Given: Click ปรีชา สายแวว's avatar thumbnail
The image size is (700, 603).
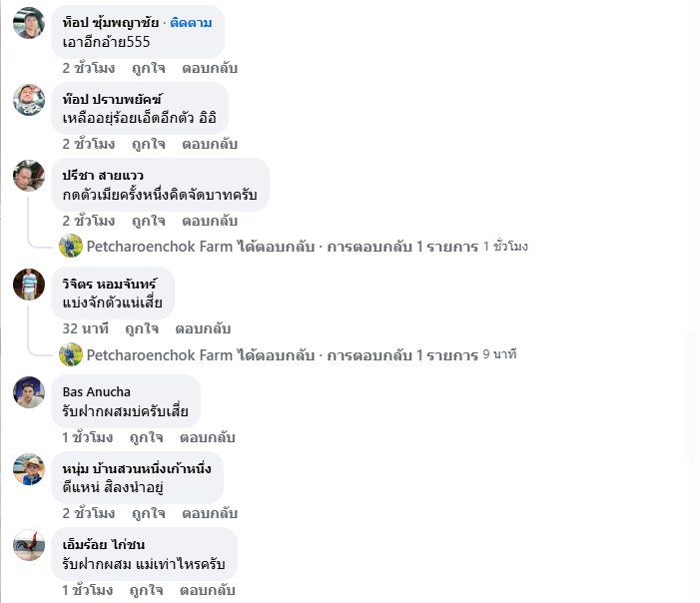Looking at the screenshot, I should tap(28, 176).
